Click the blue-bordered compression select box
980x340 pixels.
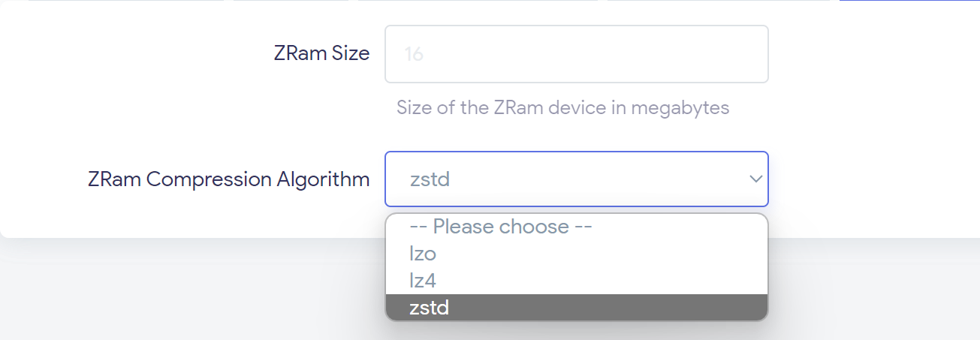(x=576, y=179)
